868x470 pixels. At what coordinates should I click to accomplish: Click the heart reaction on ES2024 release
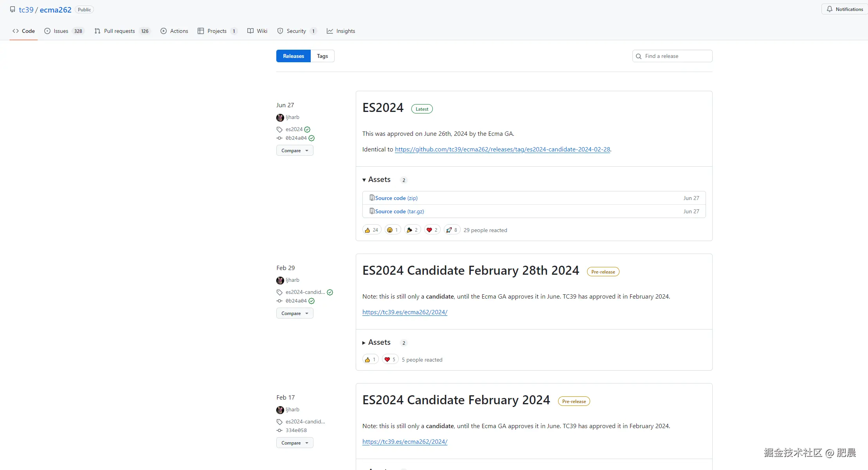432,230
